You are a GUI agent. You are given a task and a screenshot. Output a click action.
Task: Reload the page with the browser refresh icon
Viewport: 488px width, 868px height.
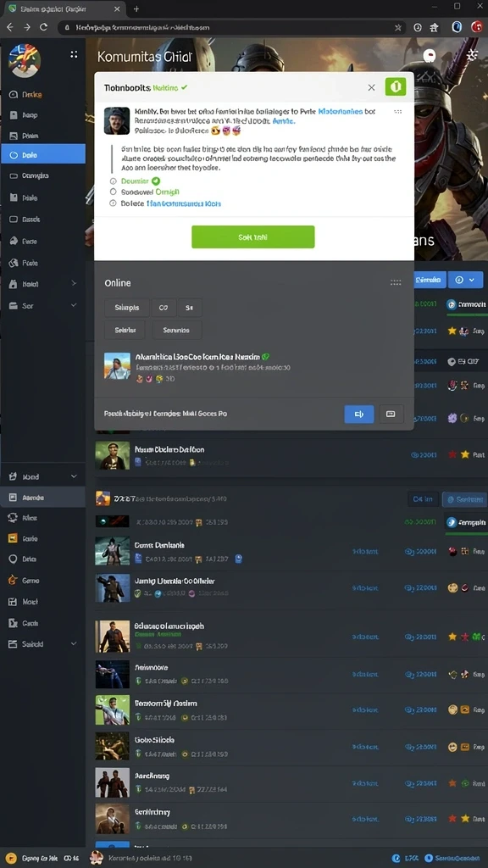tap(43, 27)
